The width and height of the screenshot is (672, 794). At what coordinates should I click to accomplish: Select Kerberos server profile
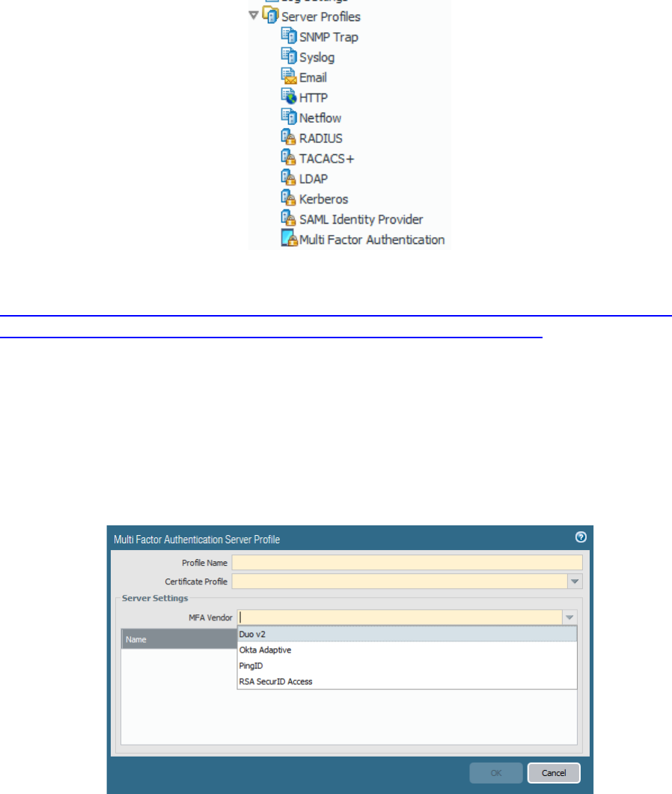click(x=323, y=199)
